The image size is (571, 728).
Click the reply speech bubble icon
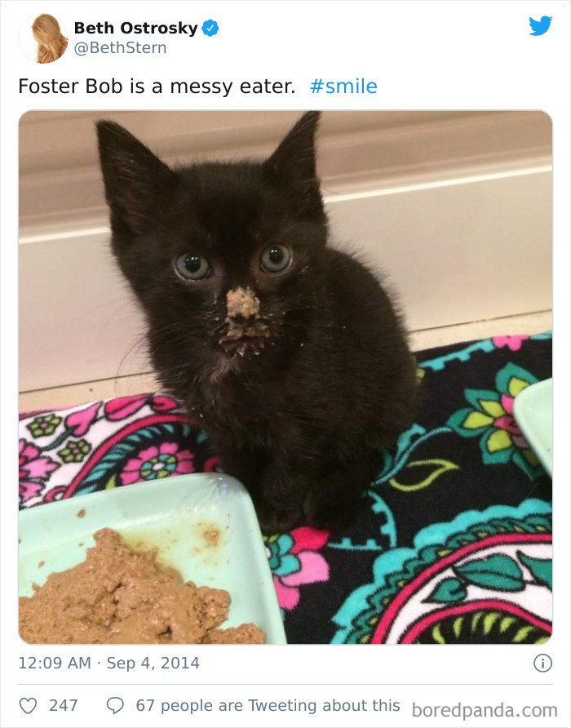115,706
